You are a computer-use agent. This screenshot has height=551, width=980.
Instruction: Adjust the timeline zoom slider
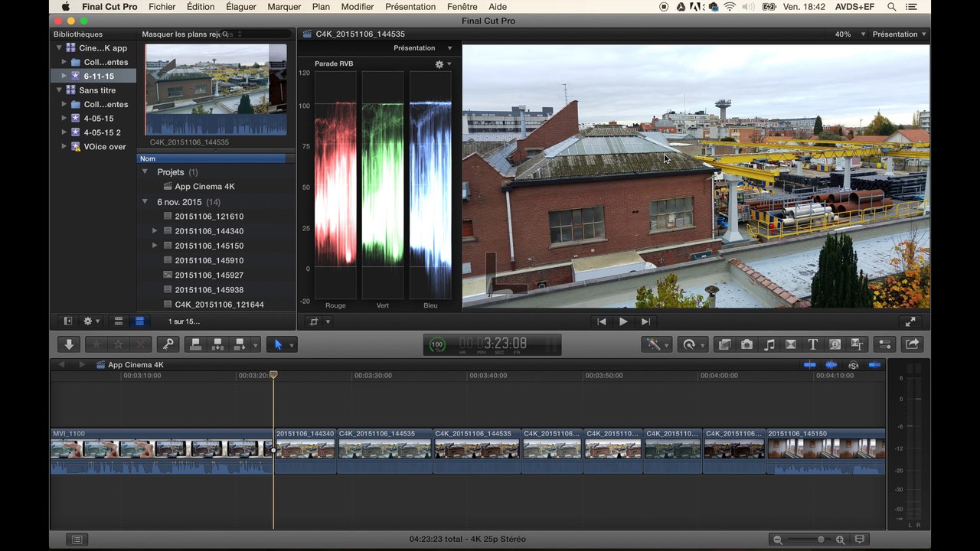pyautogui.click(x=821, y=540)
